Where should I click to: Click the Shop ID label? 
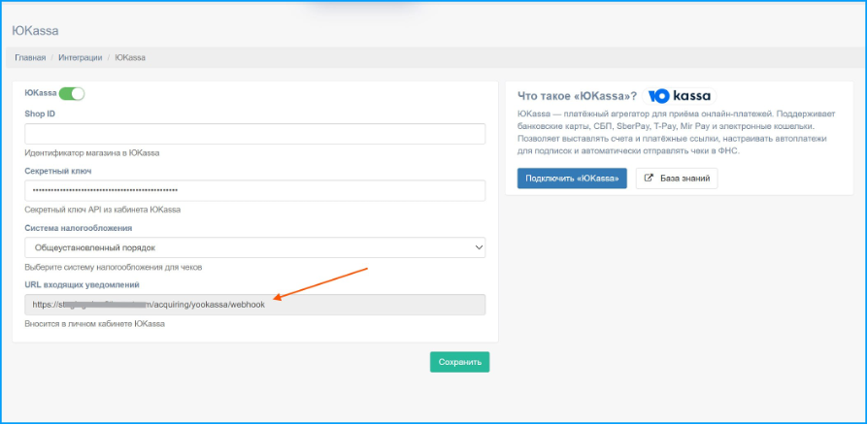[40, 114]
